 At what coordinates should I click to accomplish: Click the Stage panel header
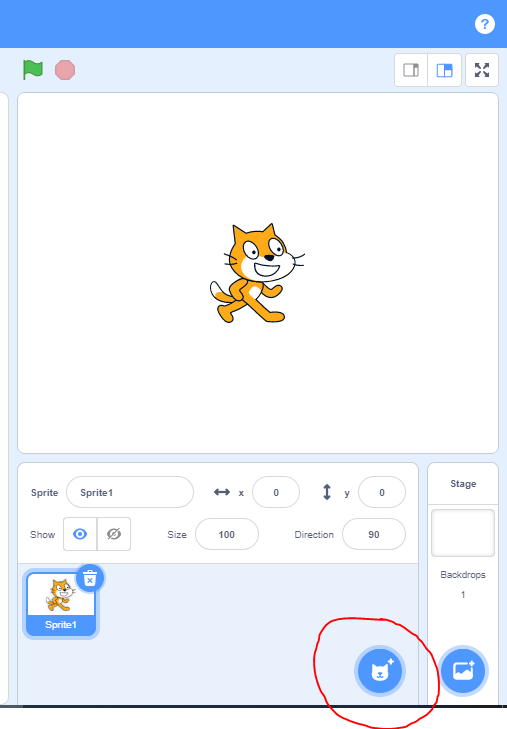click(463, 484)
